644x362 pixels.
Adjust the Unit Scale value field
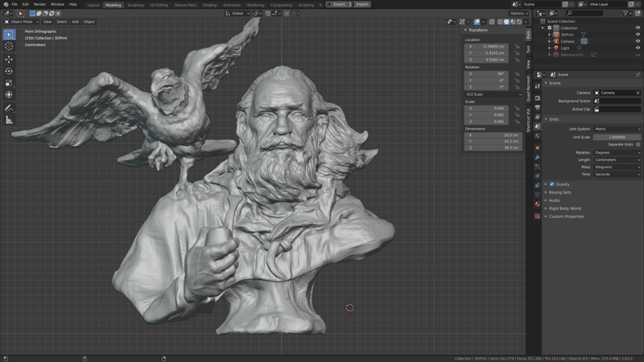point(617,137)
